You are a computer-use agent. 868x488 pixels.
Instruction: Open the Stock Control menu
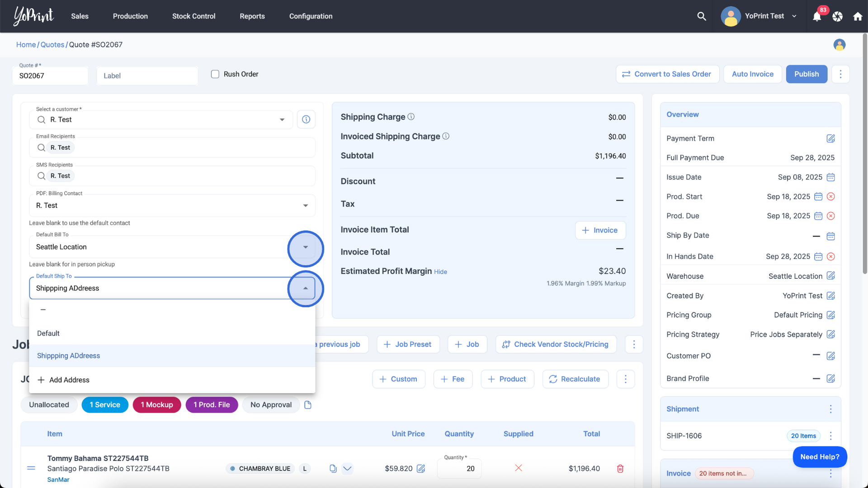pyautogui.click(x=193, y=16)
